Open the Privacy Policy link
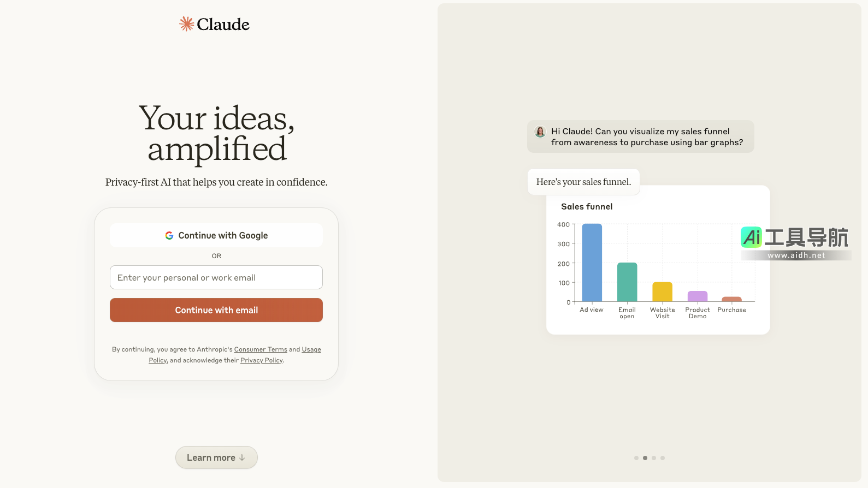The image size is (868, 488). click(262, 360)
